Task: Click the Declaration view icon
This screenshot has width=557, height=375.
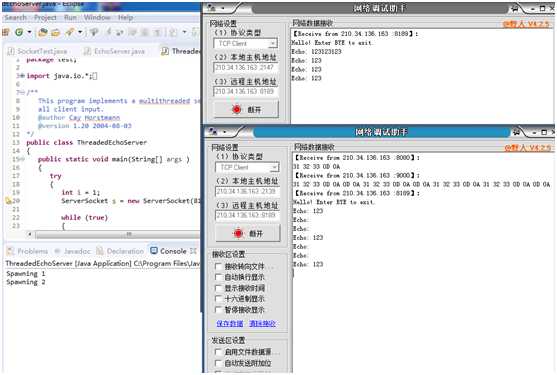Action: click(100, 251)
